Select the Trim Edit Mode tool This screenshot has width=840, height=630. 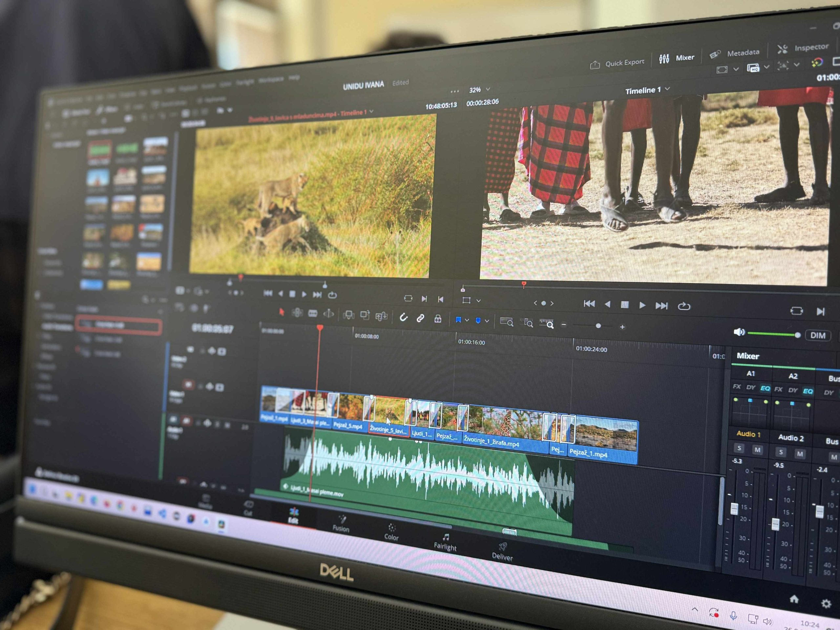[297, 313]
